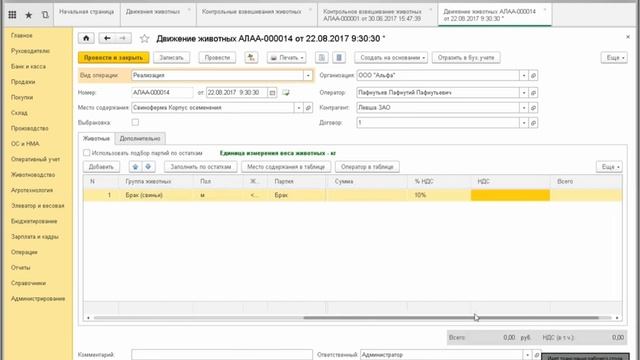Navigate forward with right arrow

[x=123, y=38]
